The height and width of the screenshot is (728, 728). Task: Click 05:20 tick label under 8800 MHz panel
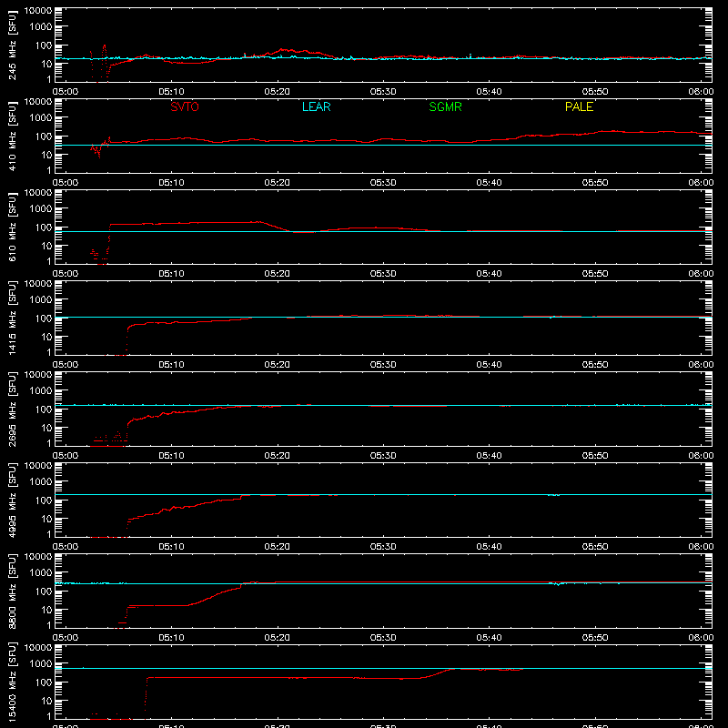pyautogui.click(x=278, y=638)
